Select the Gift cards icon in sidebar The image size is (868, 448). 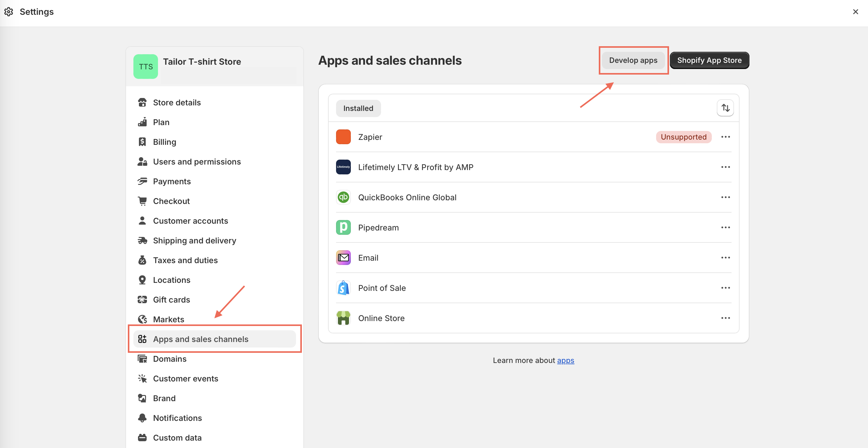143,299
